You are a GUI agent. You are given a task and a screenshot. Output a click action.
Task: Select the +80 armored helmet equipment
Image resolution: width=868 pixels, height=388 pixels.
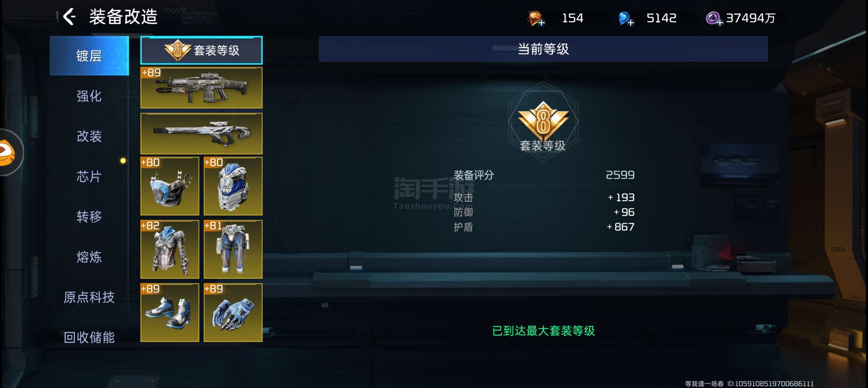233,186
